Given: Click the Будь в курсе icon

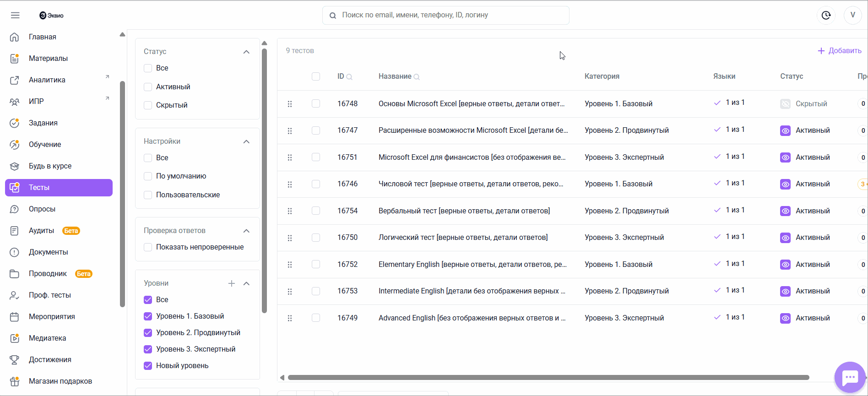Looking at the screenshot, I should pos(15,166).
